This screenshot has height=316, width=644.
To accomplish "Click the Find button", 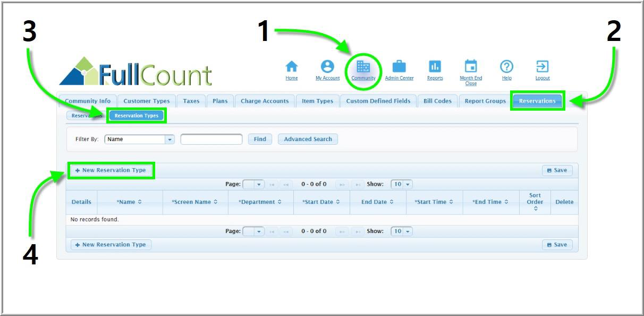I will tap(260, 139).
